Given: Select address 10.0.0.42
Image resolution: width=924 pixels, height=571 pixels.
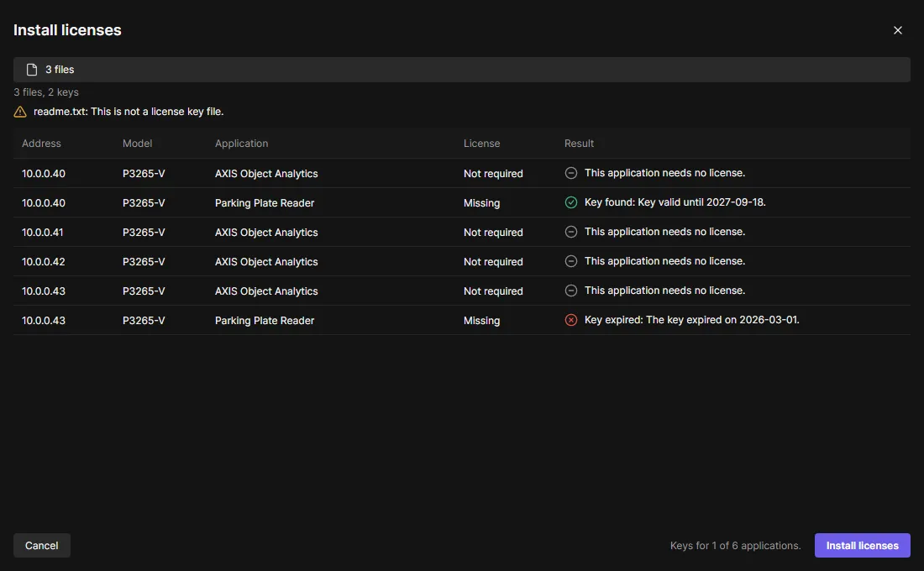Looking at the screenshot, I should (44, 262).
